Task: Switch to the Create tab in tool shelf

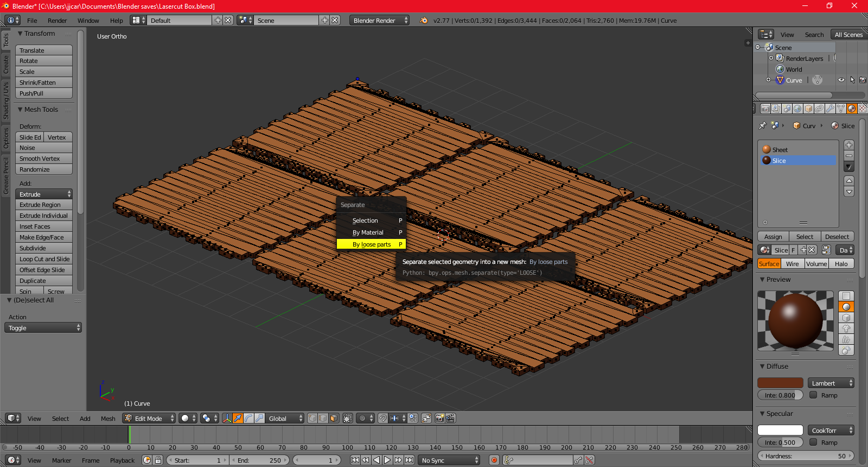Action: tap(6, 65)
